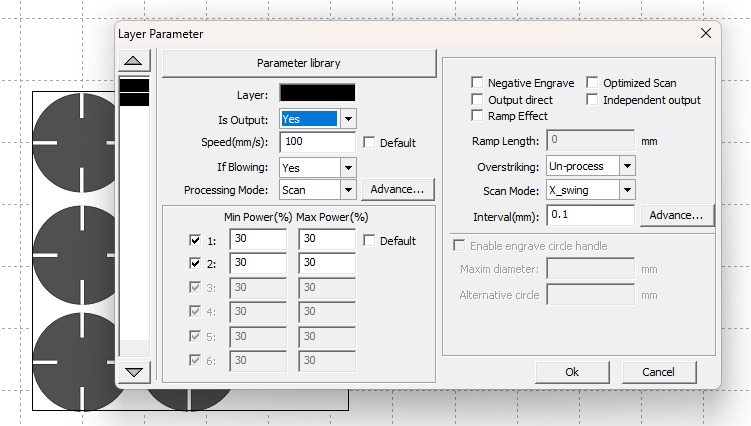Click Advance button beside Processing Mode
The height and width of the screenshot is (426, 751).
[x=398, y=189]
